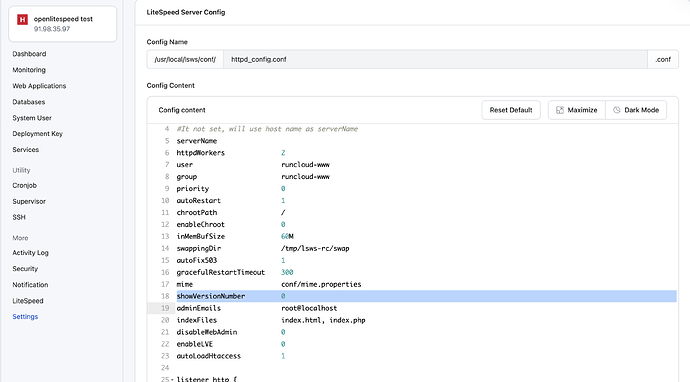Viewport: 690px width, 382px height.
Task: Click the highlighted showVersionNumber line
Action: (x=426, y=296)
